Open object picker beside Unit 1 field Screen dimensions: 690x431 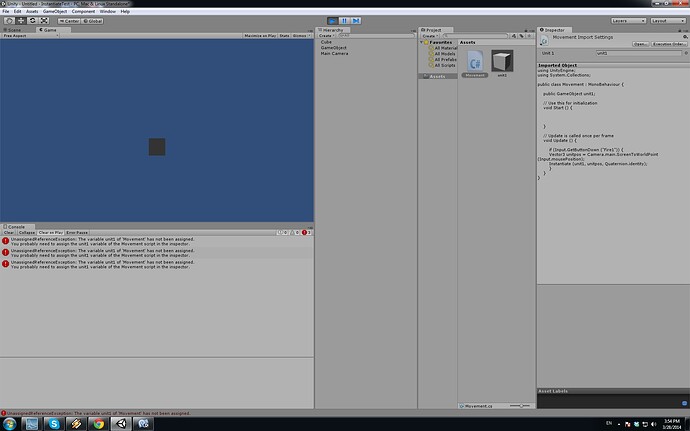685,53
